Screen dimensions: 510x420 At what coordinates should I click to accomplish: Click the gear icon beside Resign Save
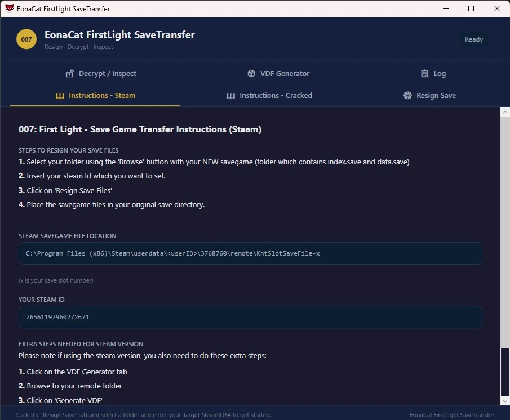(407, 95)
